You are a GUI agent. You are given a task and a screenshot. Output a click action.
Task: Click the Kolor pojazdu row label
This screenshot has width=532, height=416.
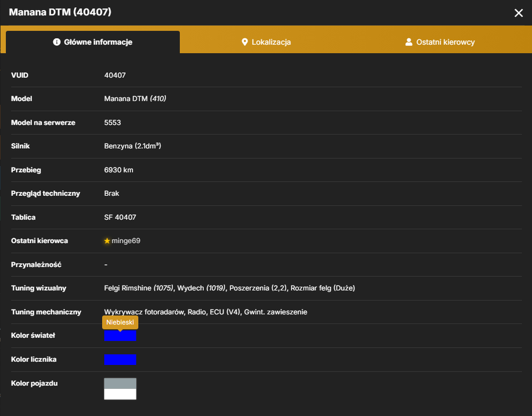(x=34, y=383)
